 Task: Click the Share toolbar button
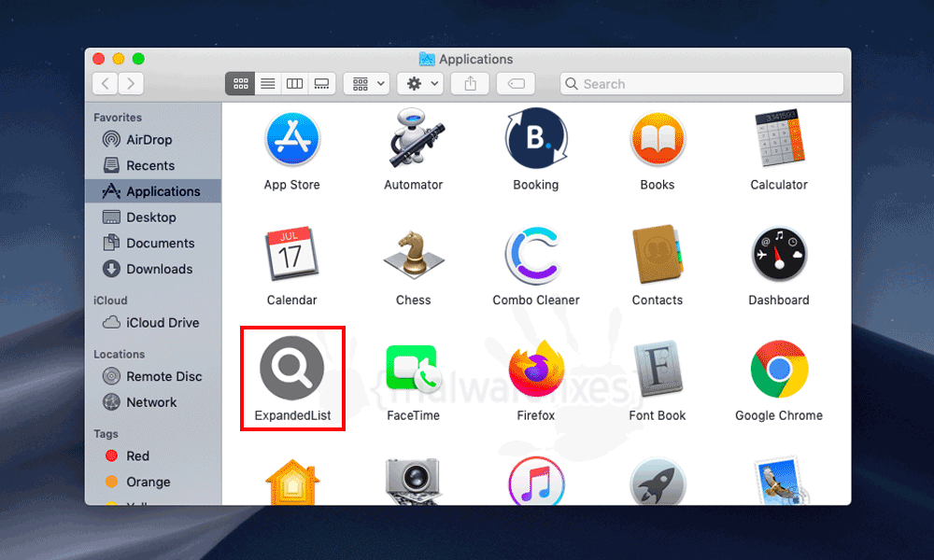coord(470,84)
